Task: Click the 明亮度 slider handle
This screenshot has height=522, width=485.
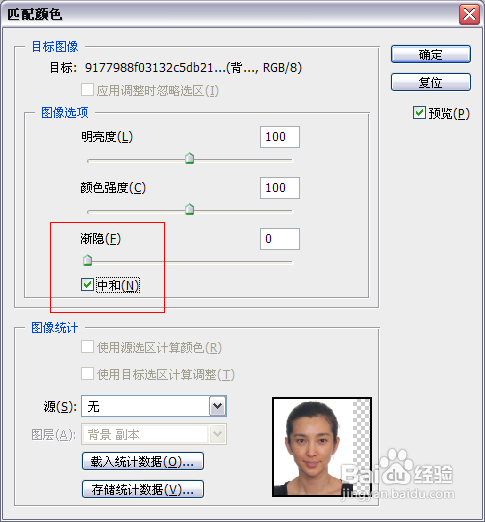Action: tap(189, 158)
